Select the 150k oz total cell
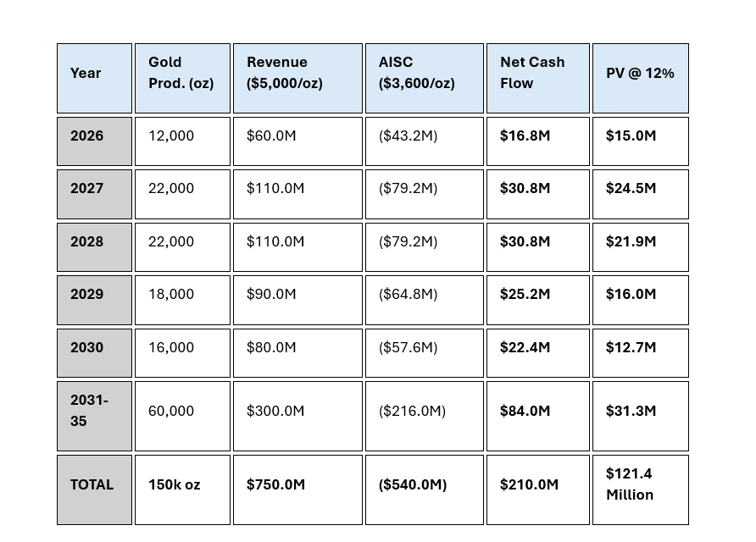756x542 pixels. (182, 489)
